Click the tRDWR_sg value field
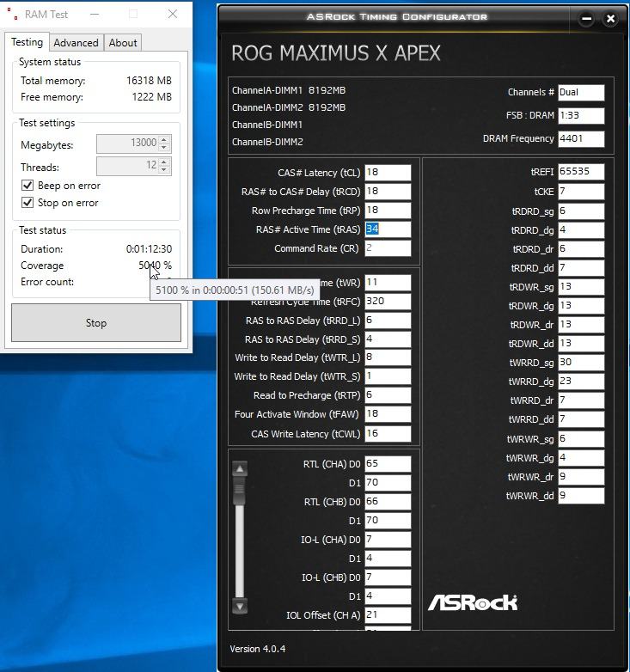Image resolution: width=630 pixels, height=672 pixels. click(581, 287)
